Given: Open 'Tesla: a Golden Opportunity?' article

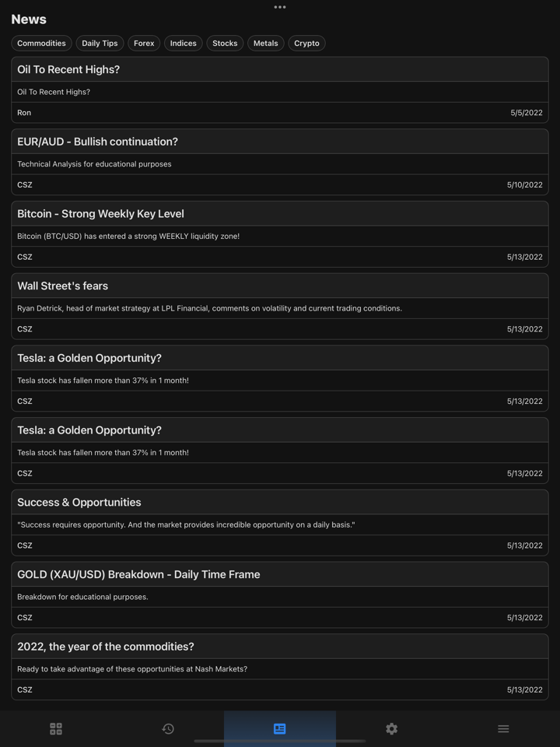Looking at the screenshot, I should pyautogui.click(x=280, y=378).
